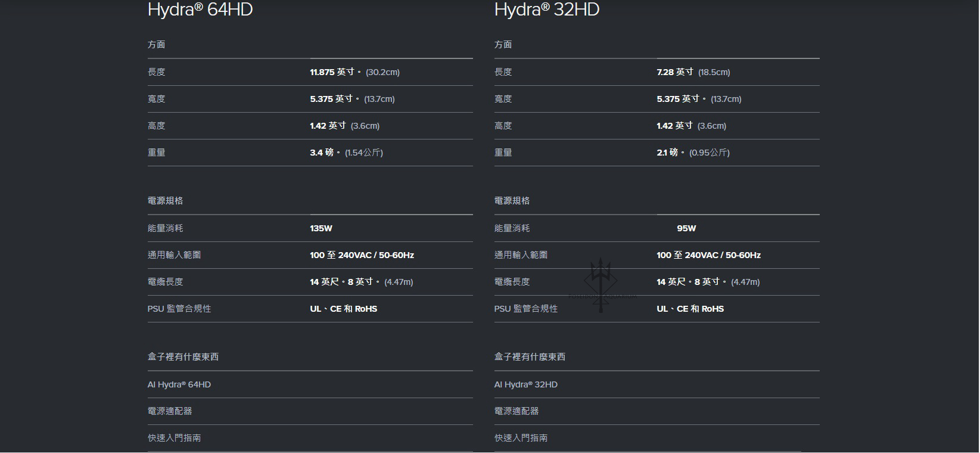The height and width of the screenshot is (453, 980).
Task: Click "快速入門指南" in Hydra 32HD box list
Action: point(521,438)
